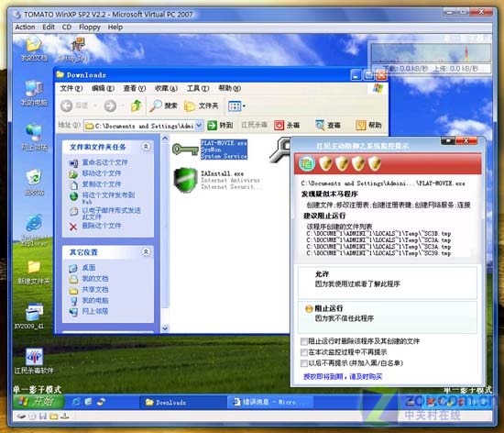The width and height of the screenshot is (504, 433).
Task: Click the Internet Explorer desktop icon
Action: [35, 230]
